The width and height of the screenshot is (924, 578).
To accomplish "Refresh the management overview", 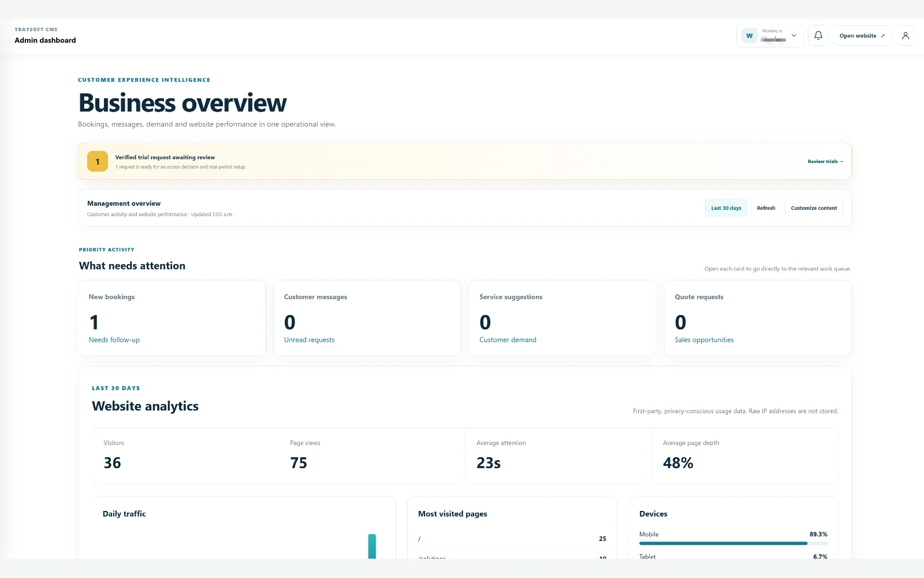I will [x=766, y=208].
